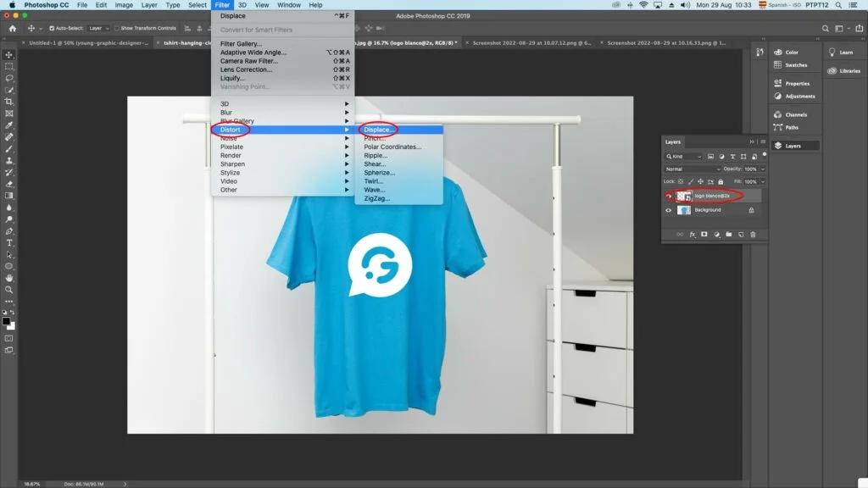Select the Pen tool

(x=8, y=231)
